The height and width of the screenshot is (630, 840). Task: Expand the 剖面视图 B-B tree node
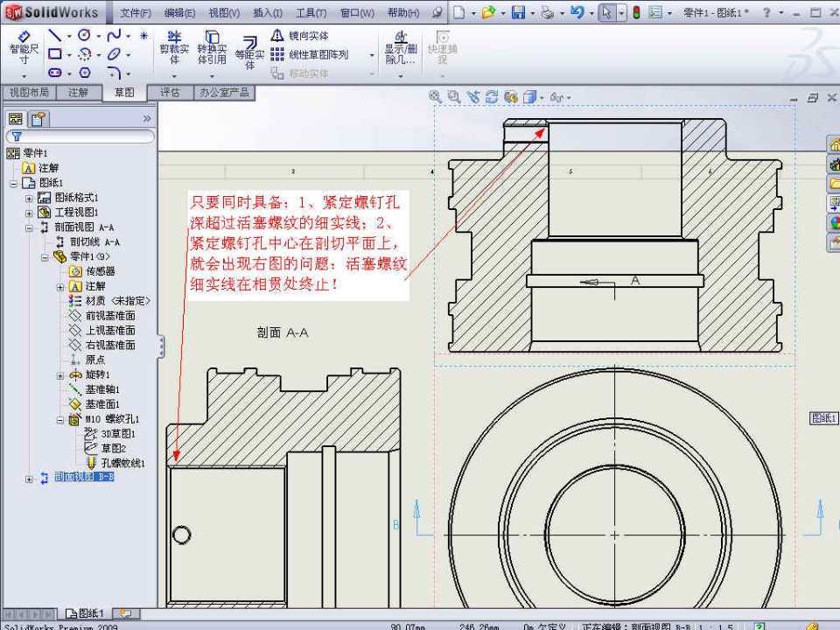[x=29, y=479]
